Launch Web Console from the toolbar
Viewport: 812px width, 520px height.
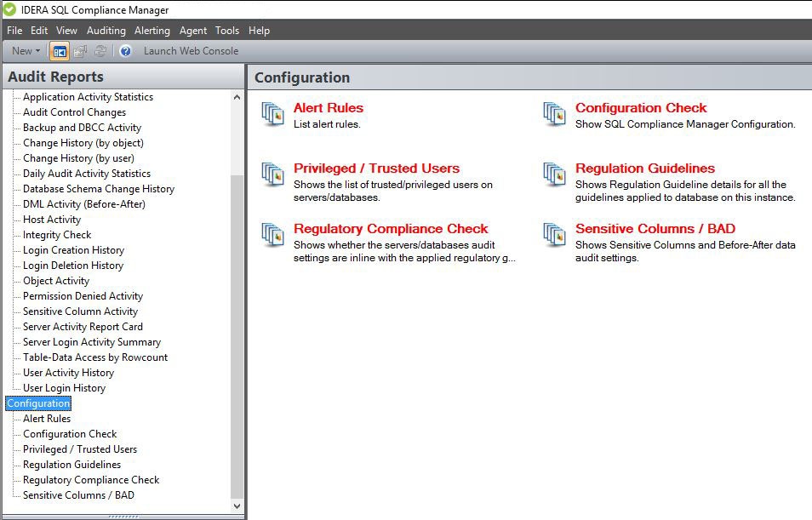click(x=192, y=51)
